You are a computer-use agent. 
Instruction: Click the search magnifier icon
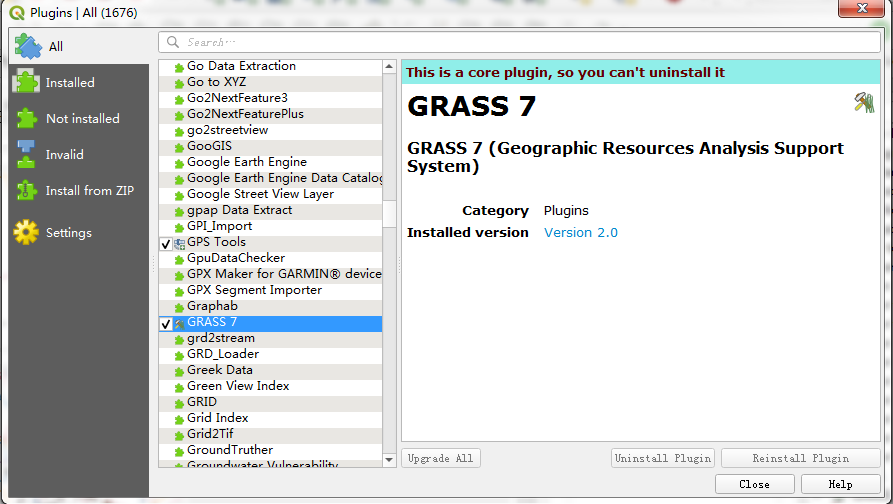[173, 42]
